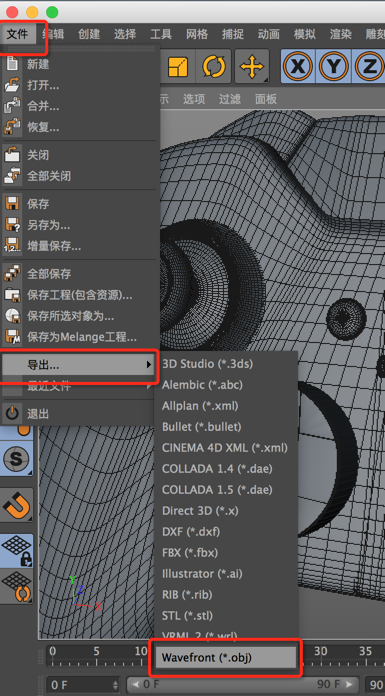The height and width of the screenshot is (696, 385).
Task: Choose 关闭 menu entry
Action: 80,155
